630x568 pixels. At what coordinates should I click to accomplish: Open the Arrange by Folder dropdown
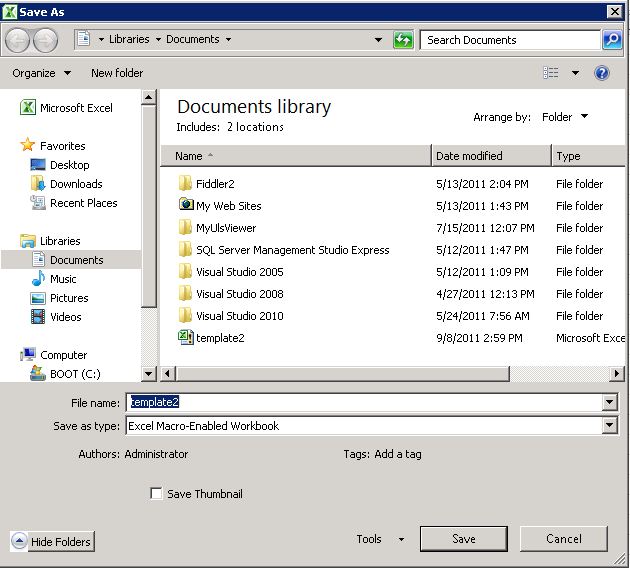pyautogui.click(x=565, y=117)
